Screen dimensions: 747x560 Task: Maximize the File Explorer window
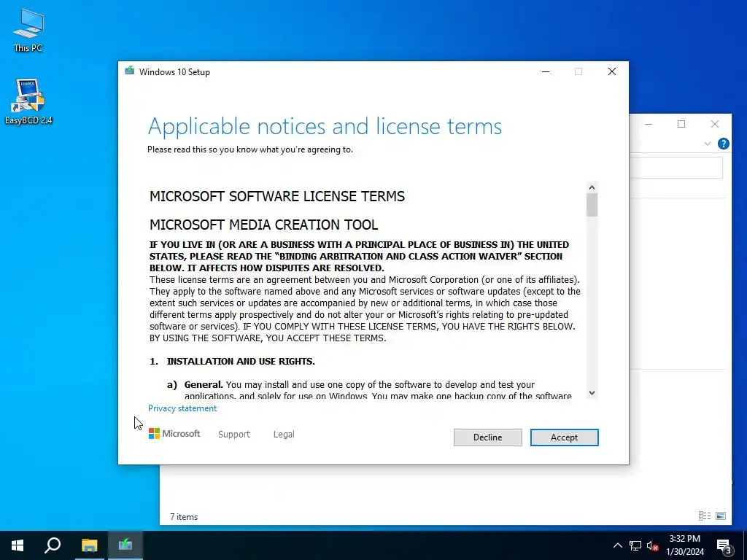point(681,124)
